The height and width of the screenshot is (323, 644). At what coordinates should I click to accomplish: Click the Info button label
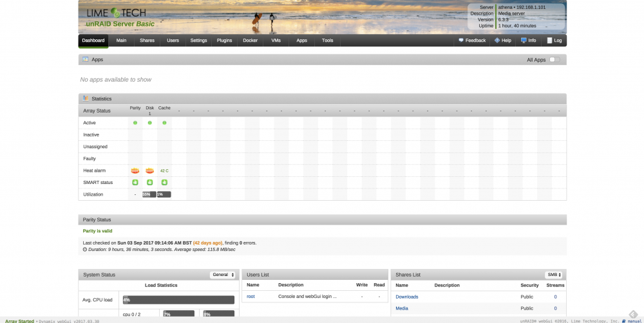(x=533, y=41)
